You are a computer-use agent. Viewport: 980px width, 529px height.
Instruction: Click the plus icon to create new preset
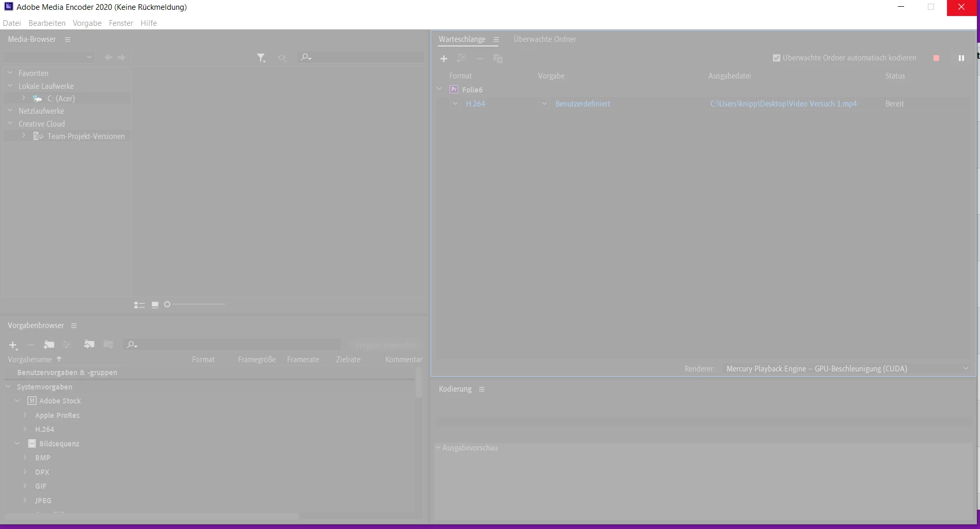pyautogui.click(x=13, y=345)
